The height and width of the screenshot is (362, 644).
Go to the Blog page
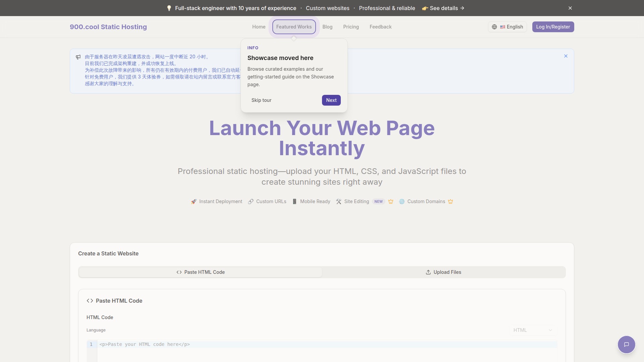tap(327, 27)
